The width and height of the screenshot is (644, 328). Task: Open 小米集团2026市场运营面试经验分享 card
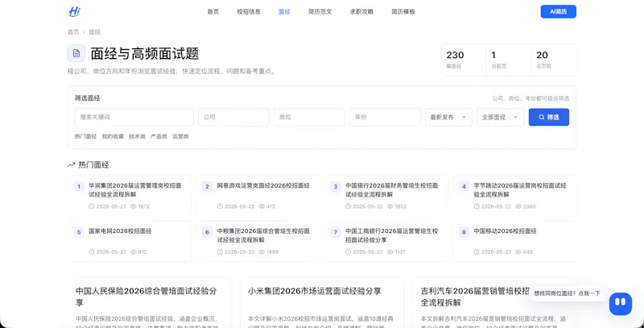tap(322, 303)
